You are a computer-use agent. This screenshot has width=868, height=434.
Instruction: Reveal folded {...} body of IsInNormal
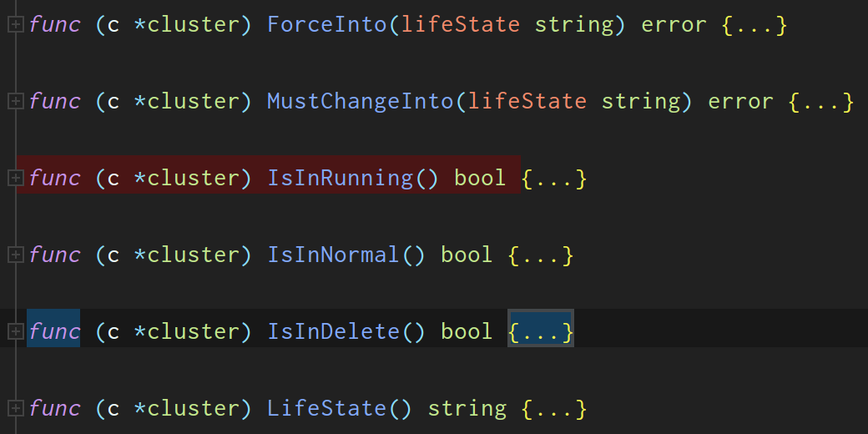point(541,255)
